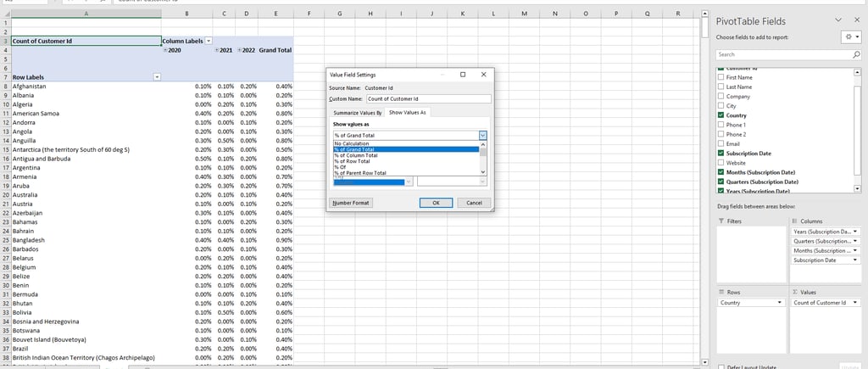The image size is (868, 369).
Task: Check the City field
Action: point(721,106)
